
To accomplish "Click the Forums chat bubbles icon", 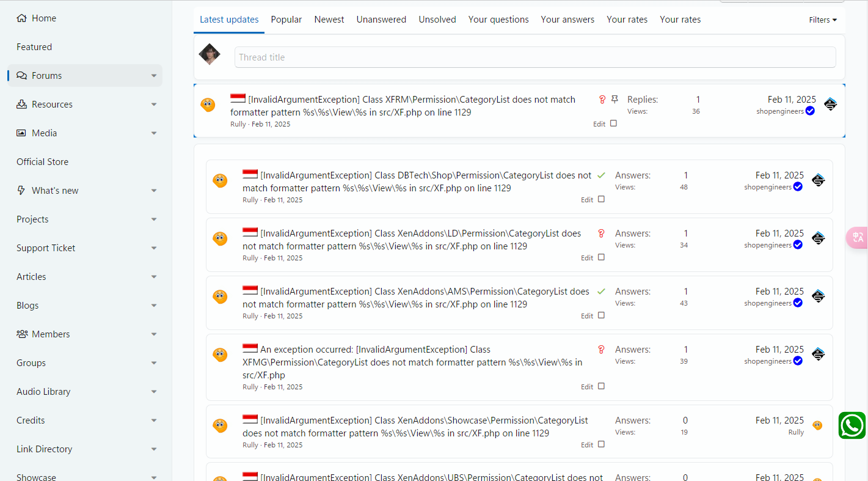I will click(22, 76).
